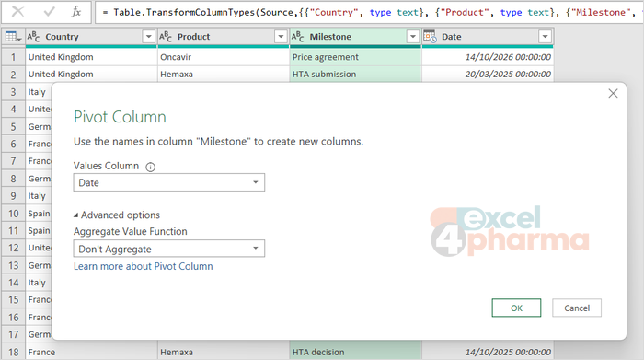644x360 pixels.
Task: Select row number 18 header
Action: point(13,353)
